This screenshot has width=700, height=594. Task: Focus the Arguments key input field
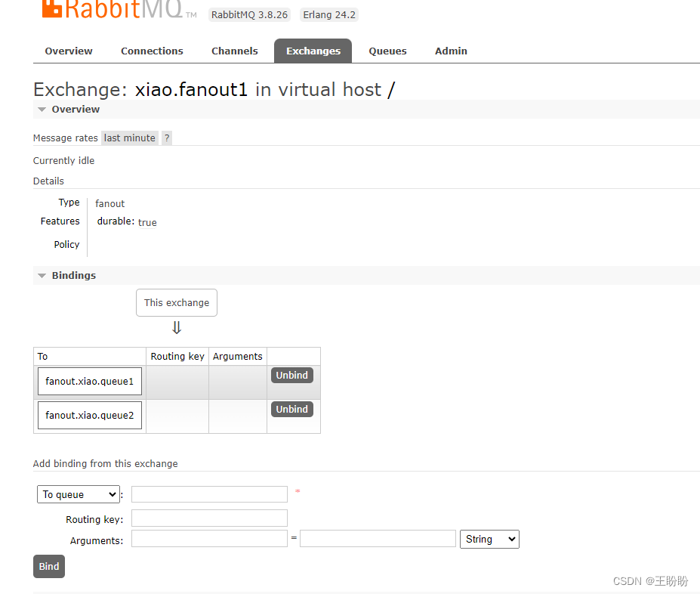[x=209, y=539]
